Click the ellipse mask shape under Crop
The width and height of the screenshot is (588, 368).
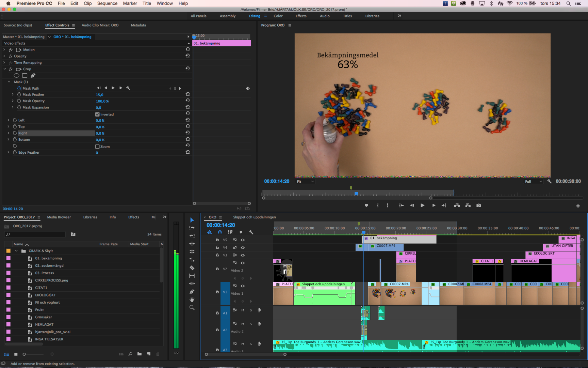point(16,76)
